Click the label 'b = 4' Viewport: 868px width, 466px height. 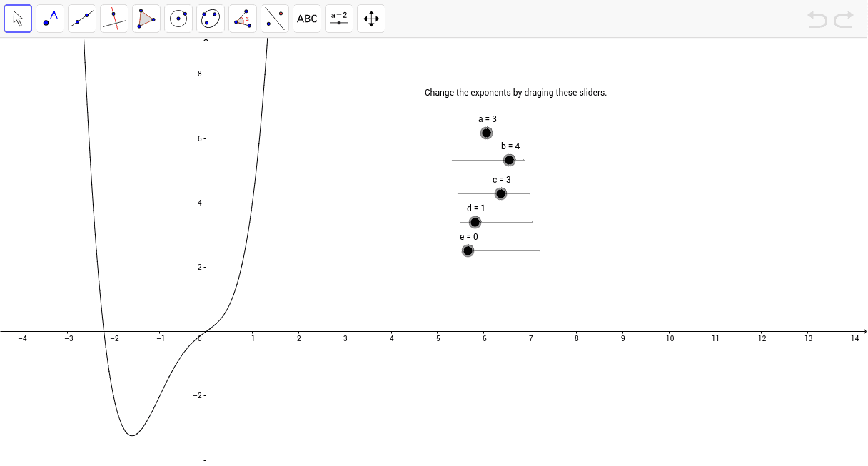point(510,146)
